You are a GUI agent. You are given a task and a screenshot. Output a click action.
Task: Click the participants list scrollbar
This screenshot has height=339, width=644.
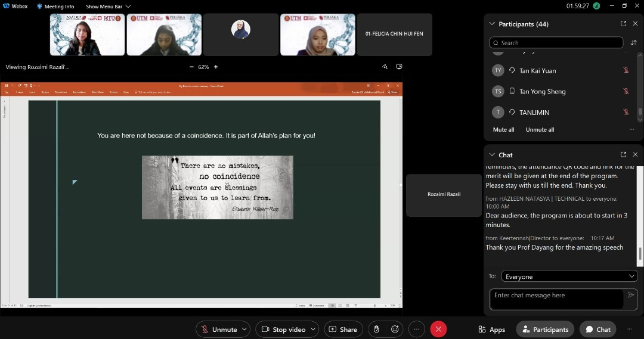[x=640, y=111]
